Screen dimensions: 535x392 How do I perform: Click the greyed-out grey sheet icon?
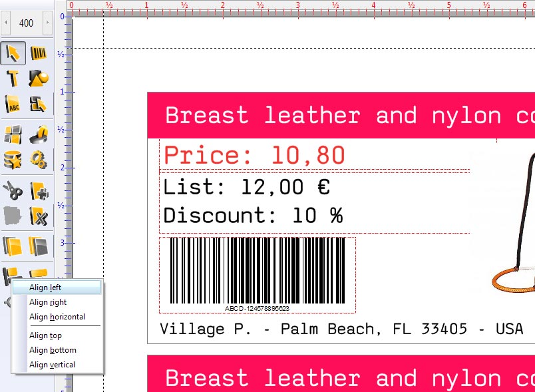coord(13,216)
